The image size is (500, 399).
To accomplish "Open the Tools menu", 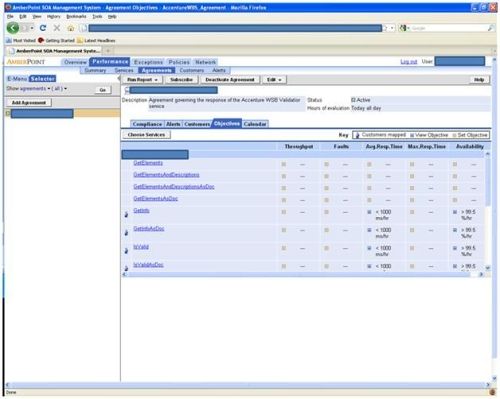I will pos(97,16).
